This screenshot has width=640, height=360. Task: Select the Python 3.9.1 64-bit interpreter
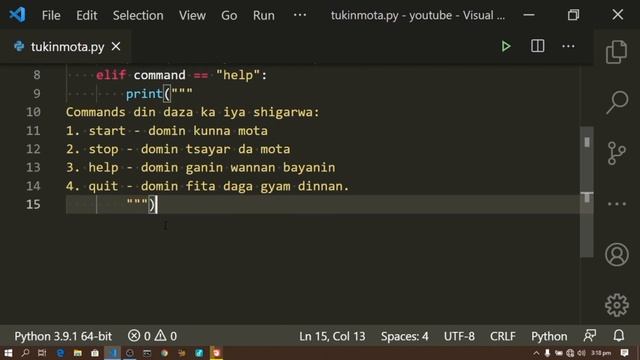click(x=63, y=336)
